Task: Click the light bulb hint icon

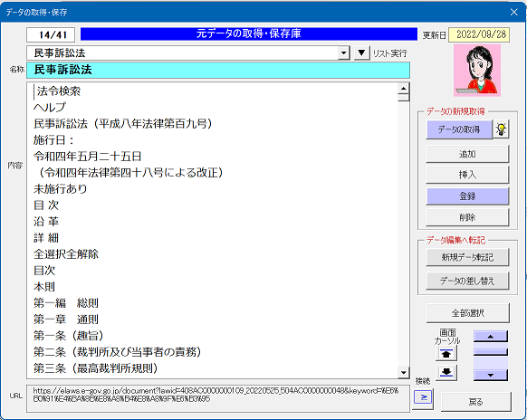Action: click(x=501, y=129)
